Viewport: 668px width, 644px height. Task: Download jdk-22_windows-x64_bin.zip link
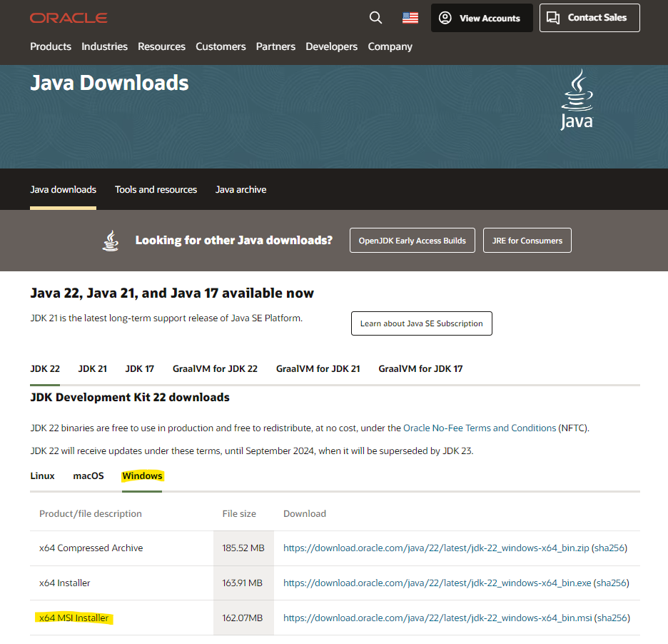436,548
